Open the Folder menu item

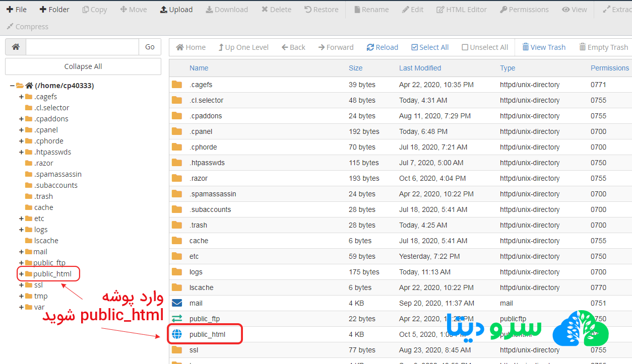point(54,9)
